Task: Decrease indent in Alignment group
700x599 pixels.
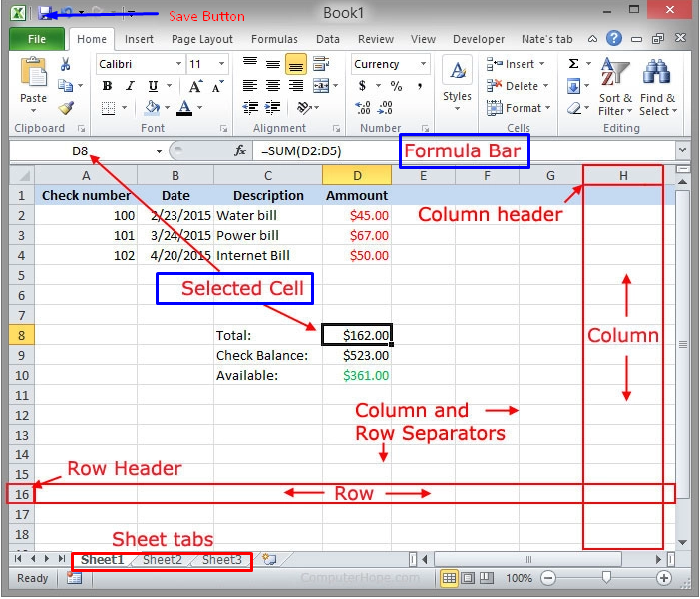Action: pos(250,108)
